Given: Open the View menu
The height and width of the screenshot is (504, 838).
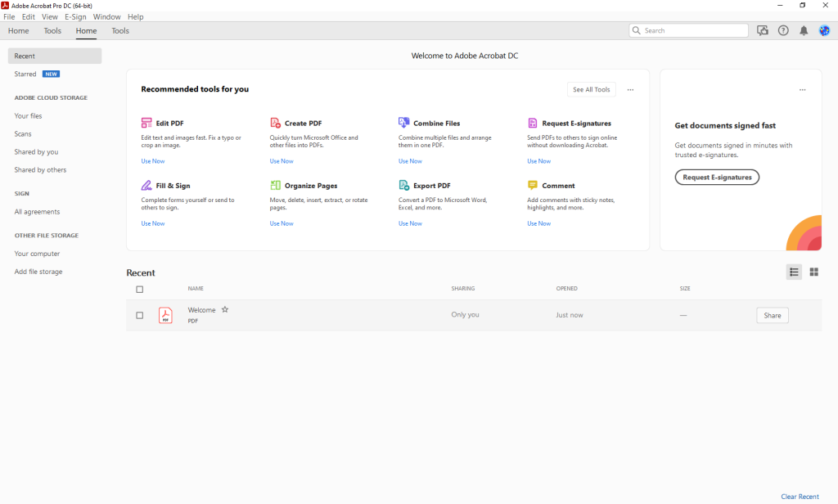Looking at the screenshot, I should pos(50,16).
